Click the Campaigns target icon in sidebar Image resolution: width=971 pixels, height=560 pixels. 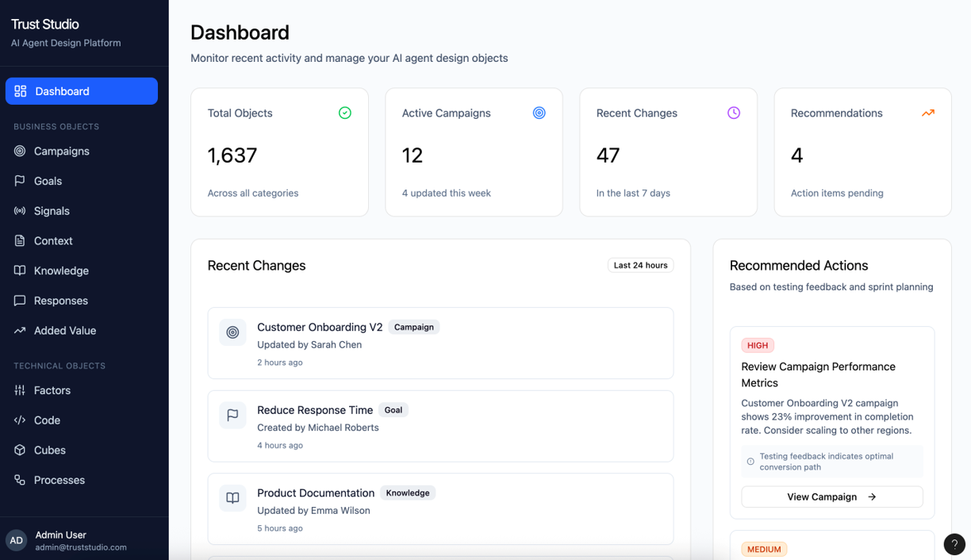(x=20, y=151)
